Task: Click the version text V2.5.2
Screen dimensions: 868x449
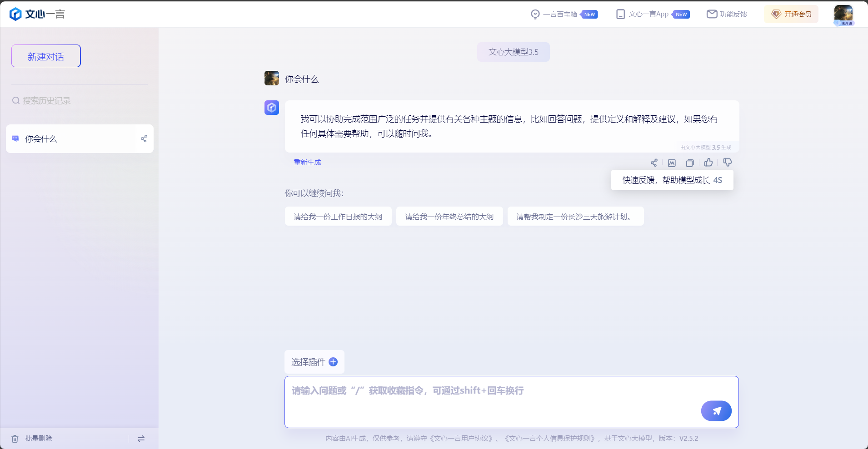Action: pos(689,439)
